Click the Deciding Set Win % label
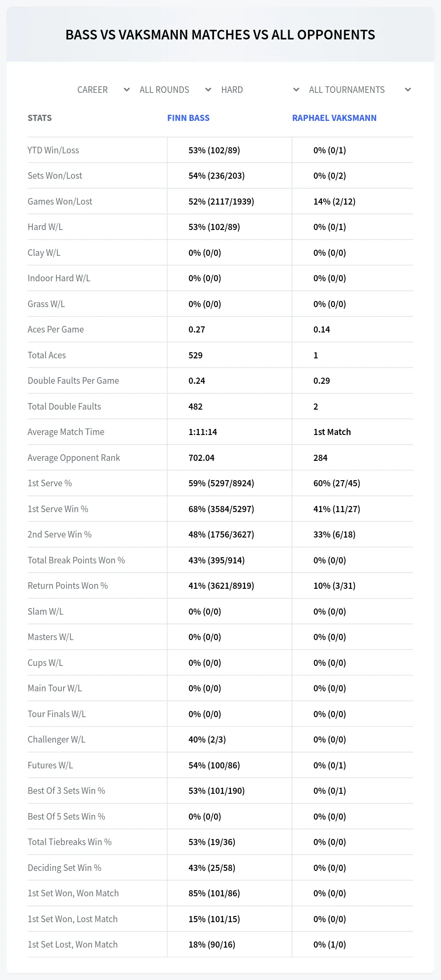 pos(64,868)
